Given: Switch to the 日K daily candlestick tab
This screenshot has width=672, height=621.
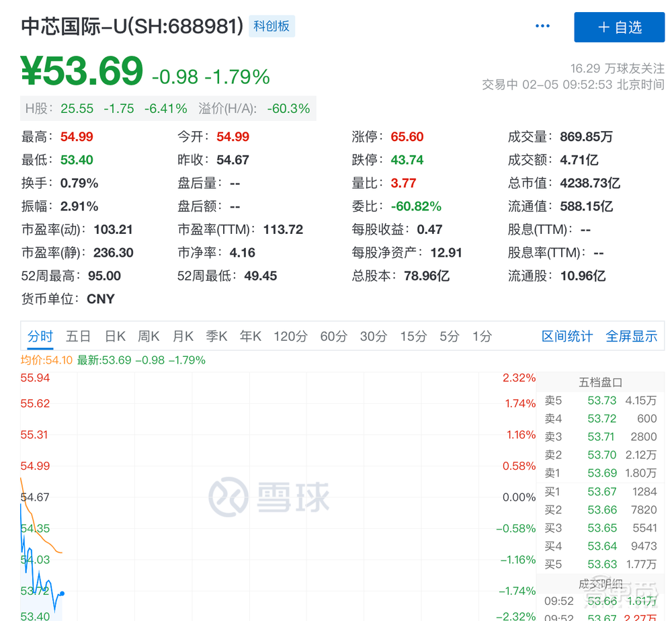Looking at the screenshot, I should click(114, 336).
